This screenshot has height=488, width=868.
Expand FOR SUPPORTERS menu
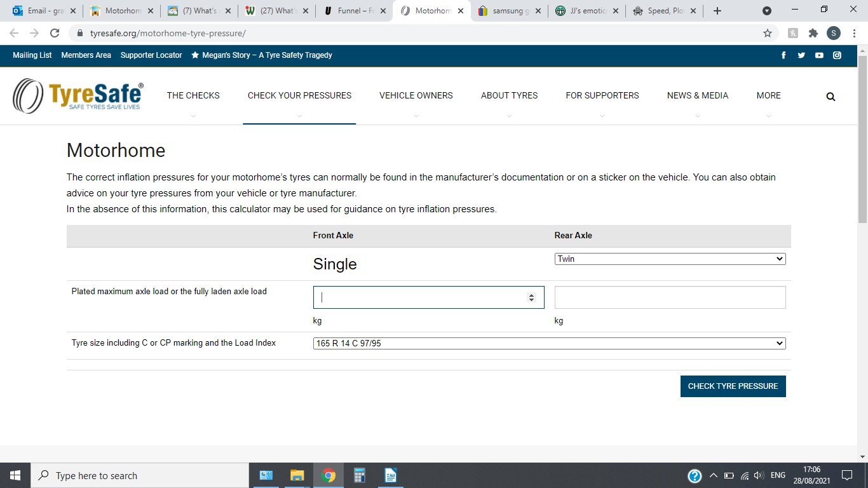click(x=602, y=95)
